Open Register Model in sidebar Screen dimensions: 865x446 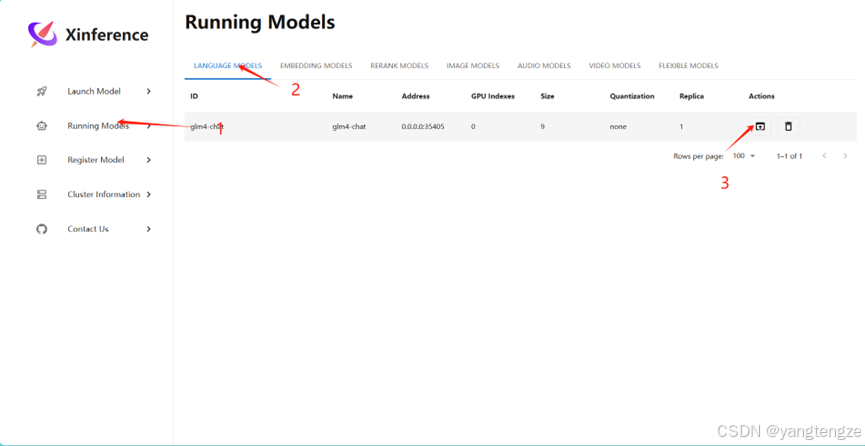(94, 160)
